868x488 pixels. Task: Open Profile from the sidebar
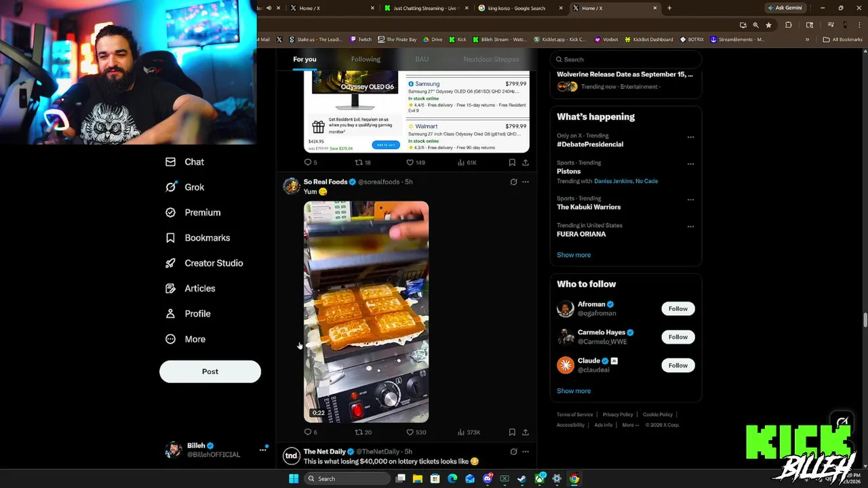[188, 314]
